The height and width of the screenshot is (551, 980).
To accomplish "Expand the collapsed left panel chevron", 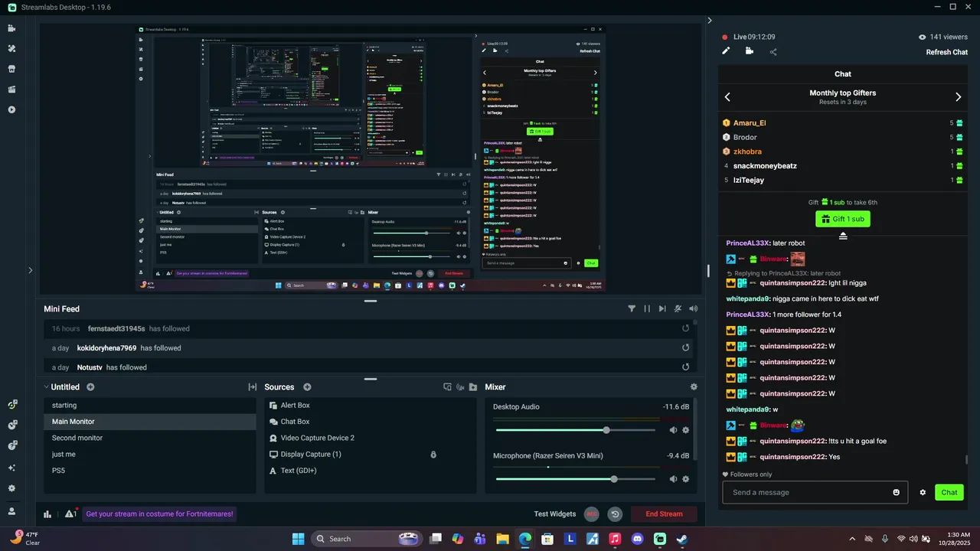I will [x=31, y=270].
